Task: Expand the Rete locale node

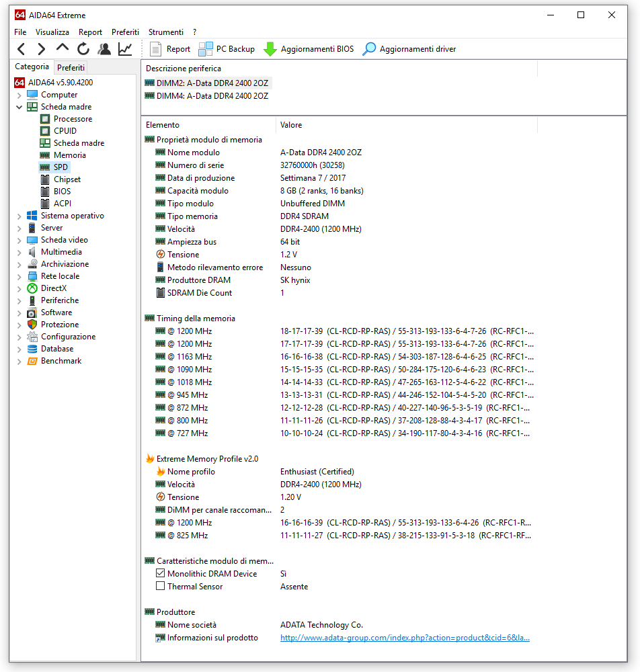Action: pyautogui.click(x=19, y=276)
